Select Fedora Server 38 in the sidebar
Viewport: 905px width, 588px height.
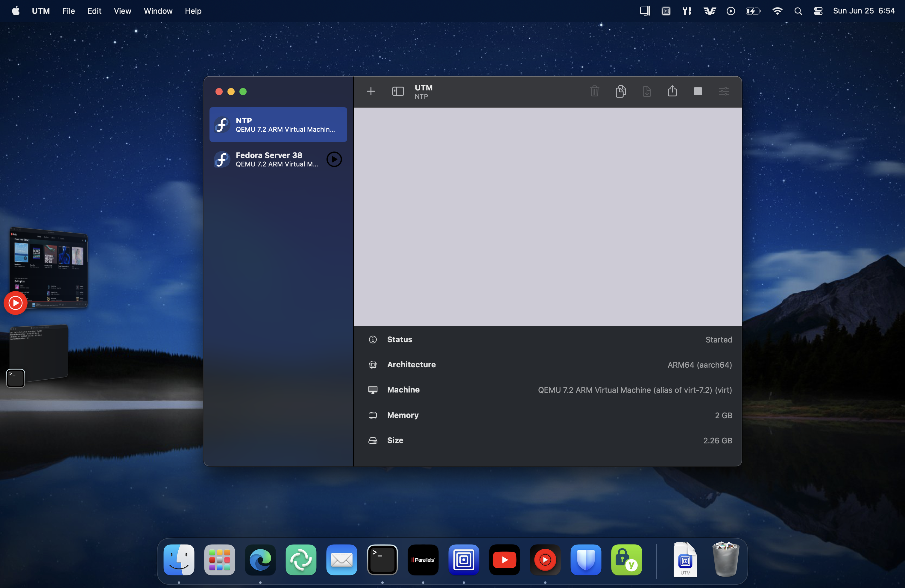click(270, 159)
